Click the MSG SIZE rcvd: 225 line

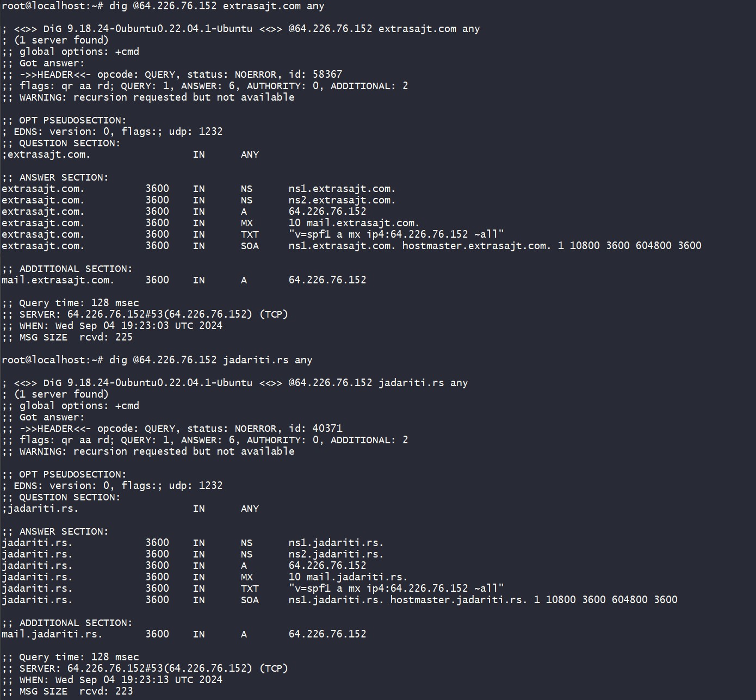pos(67,338)
